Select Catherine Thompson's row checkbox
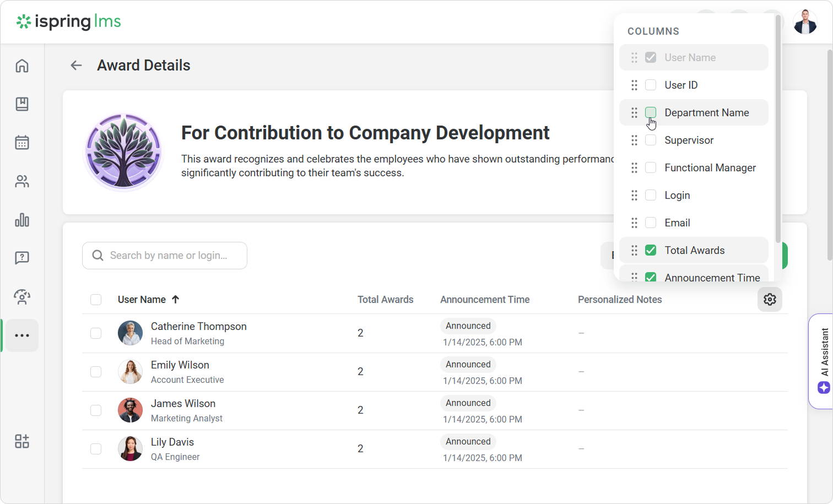Image resolution: width=833 pixels, height=504 pixels. 96,333
